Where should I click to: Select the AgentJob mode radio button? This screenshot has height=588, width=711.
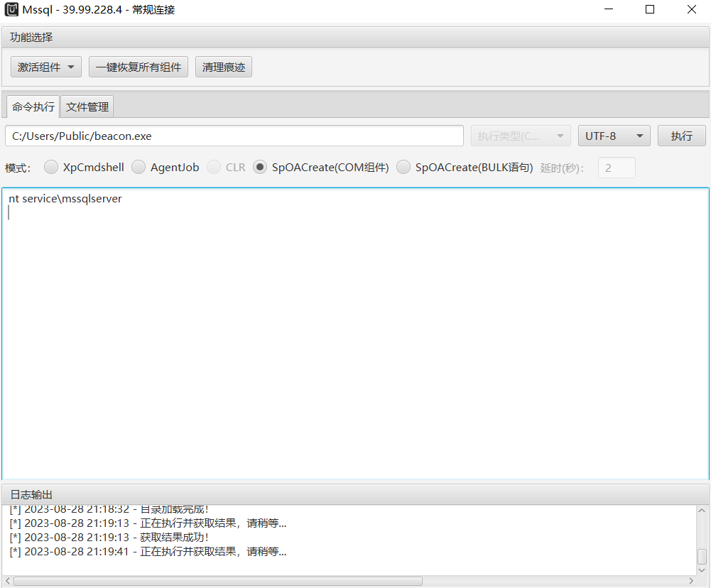click(x=139, y=168)
